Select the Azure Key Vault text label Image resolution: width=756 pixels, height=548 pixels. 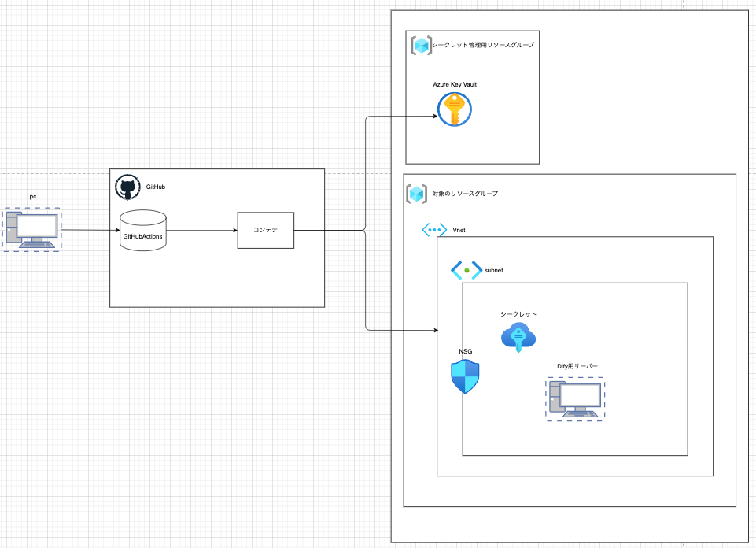click(455, 84)
